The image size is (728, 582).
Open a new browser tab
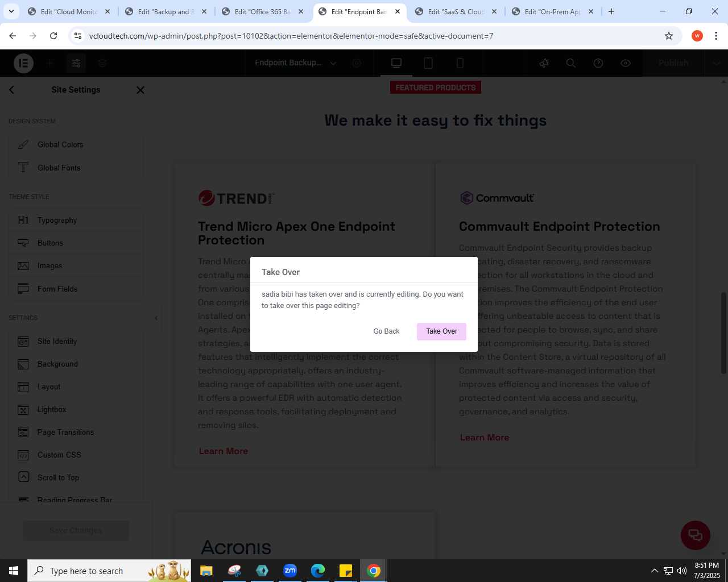point(611,11)
